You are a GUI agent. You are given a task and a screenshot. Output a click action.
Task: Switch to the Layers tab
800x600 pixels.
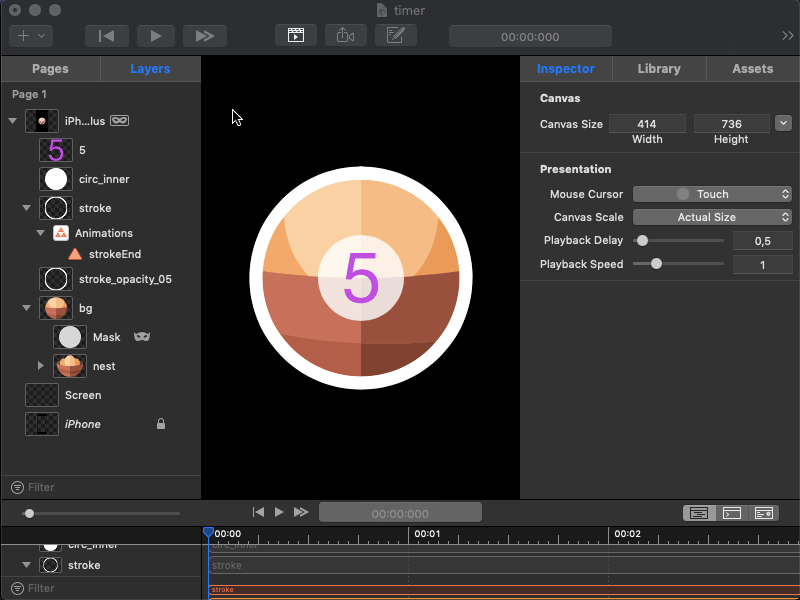click(150, 69)
